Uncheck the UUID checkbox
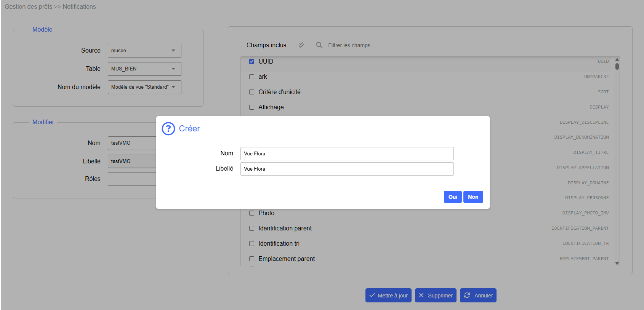The image size is (644, 310). click(252, 61)
